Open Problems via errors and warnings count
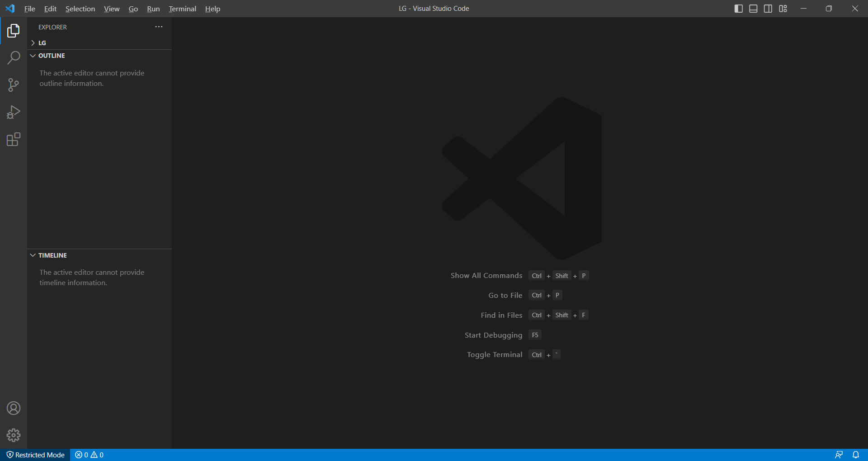 tap(89, 455)
